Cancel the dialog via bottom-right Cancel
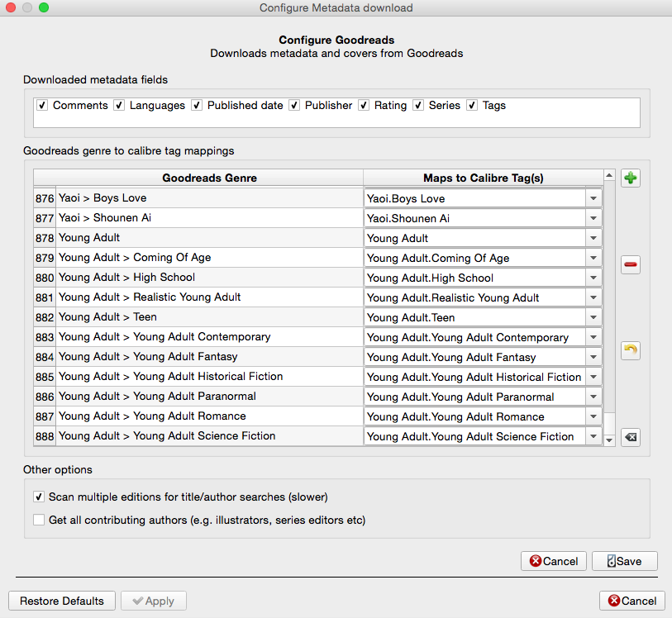The image size is (672, 618). pos(632,601)
